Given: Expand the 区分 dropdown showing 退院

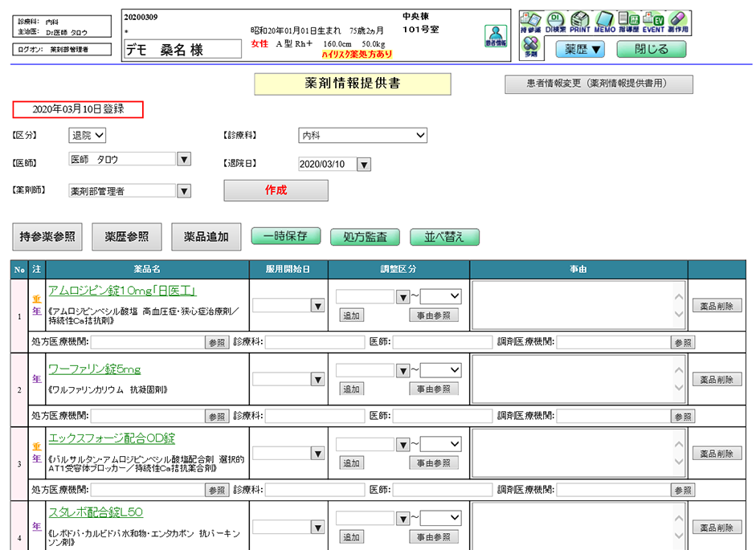Looking at the screenshot, I should 88,136.
